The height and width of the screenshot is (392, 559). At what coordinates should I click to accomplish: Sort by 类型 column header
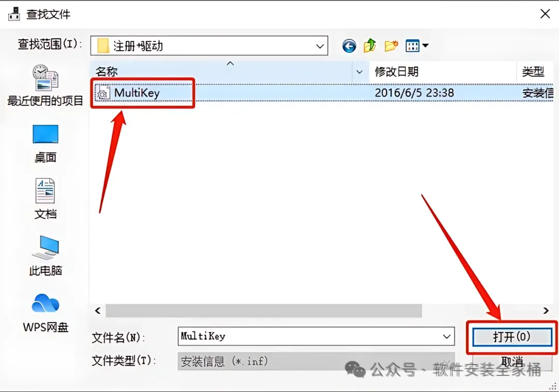[533, 71]
